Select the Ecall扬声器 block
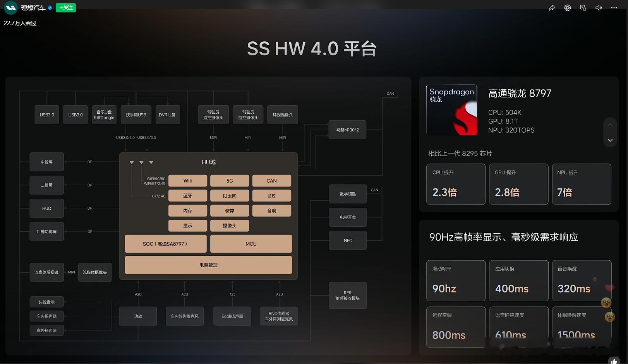The image size is (628, 364). [232, 316]
